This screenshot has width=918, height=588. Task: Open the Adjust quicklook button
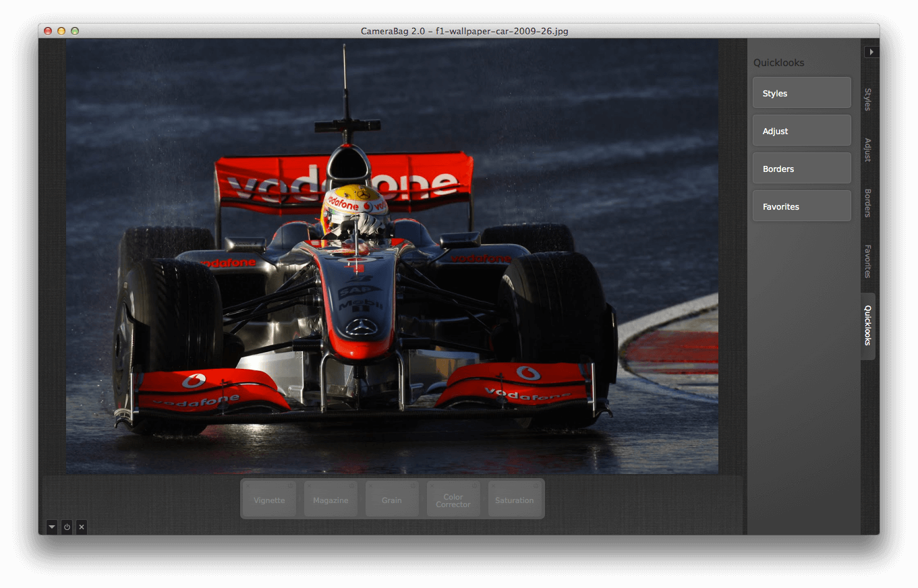[x=802, y=131]
